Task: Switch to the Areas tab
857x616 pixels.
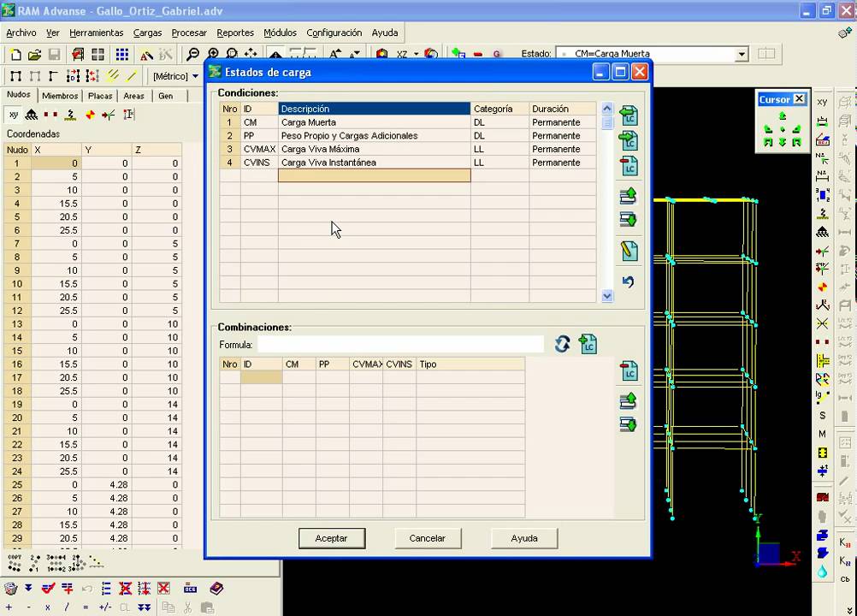Action: pyautogui.click(x=134, y=96)
